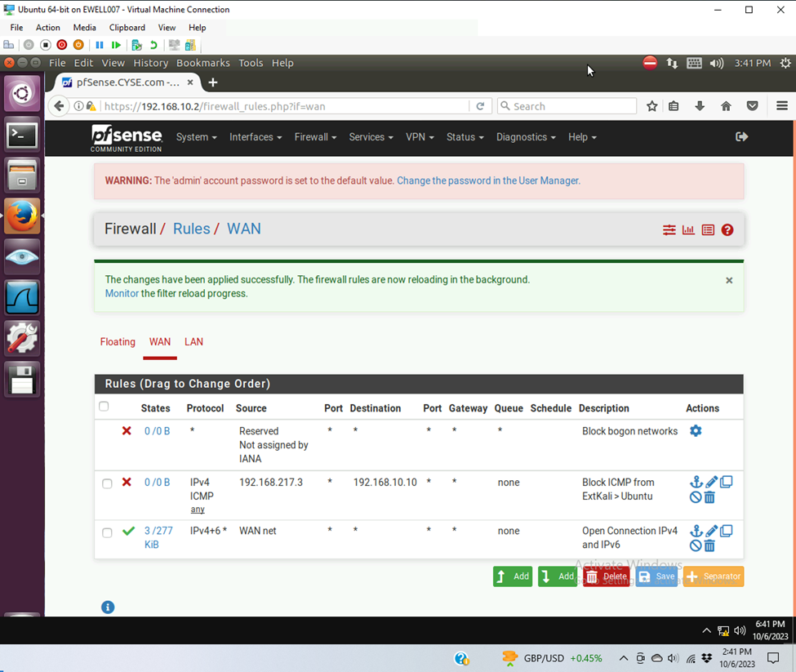
Task: Toggle the select-all rules checkbox
Action: pos(104,407)
